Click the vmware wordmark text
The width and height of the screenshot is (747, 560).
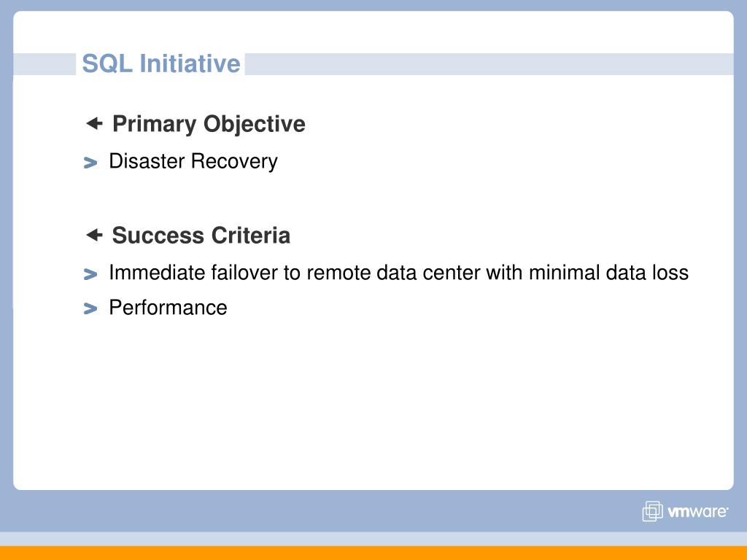[698, 512]
